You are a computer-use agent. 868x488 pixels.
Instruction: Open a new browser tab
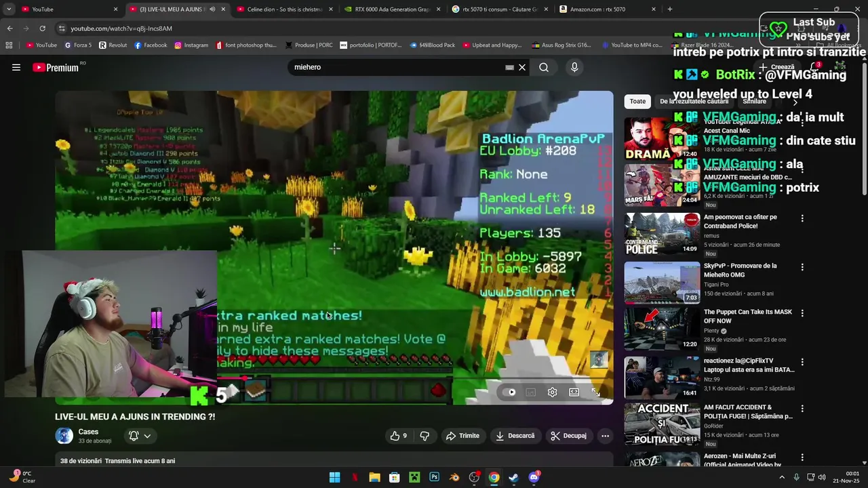[670, 9]
